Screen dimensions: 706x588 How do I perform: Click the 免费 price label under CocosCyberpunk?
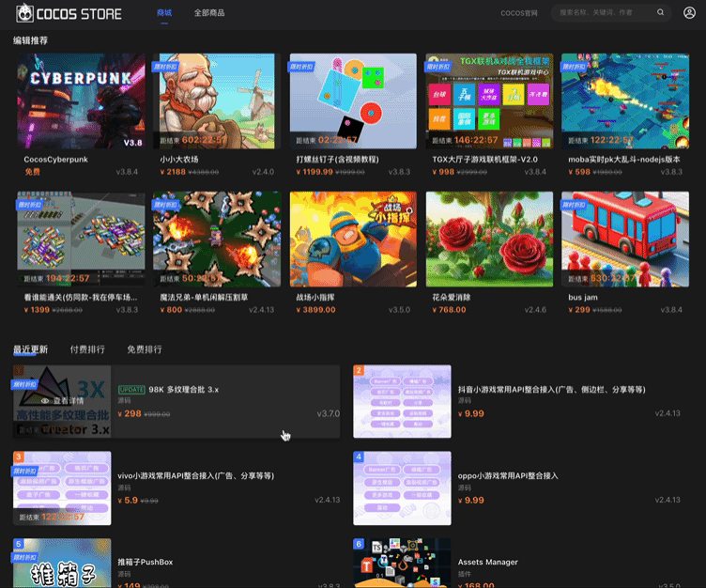[33, 172]
